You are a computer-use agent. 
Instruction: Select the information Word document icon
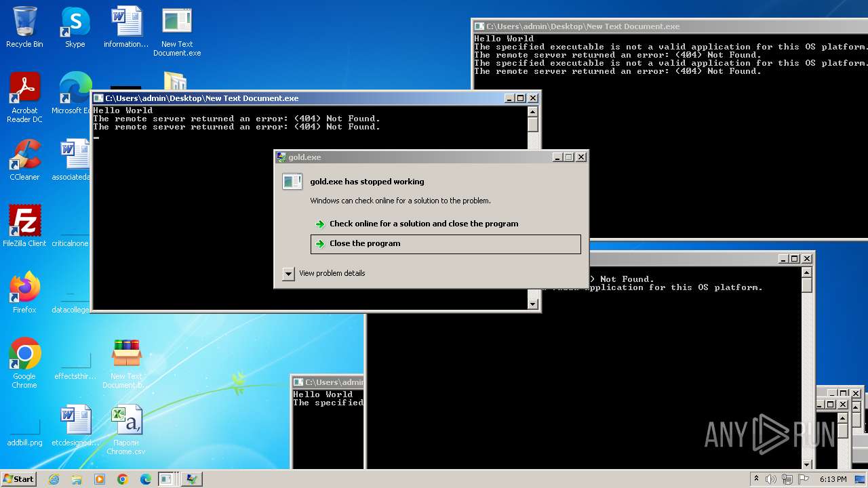(x=126, y=27)
